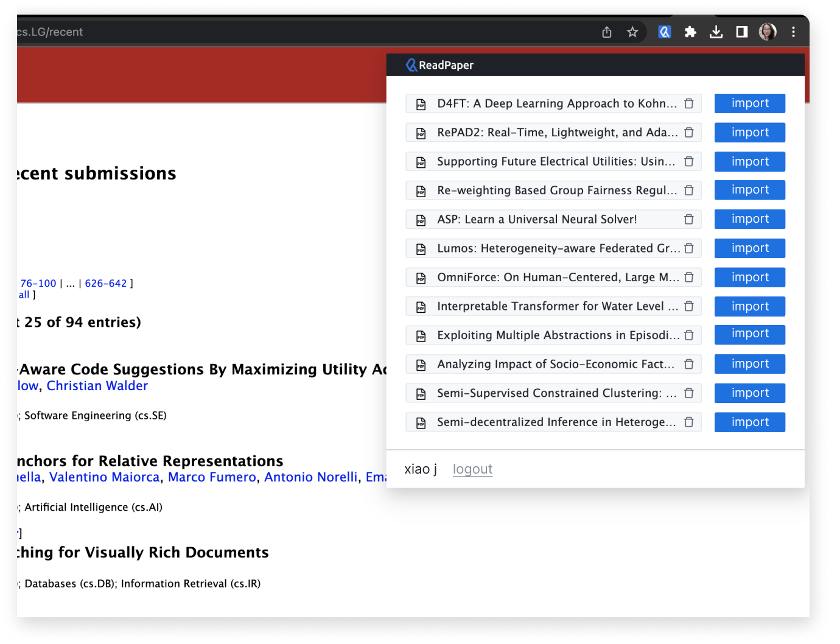Screen dimensions: 840x644
Task: Bookmark this page with the star icon
Action: tap(632, 32)
